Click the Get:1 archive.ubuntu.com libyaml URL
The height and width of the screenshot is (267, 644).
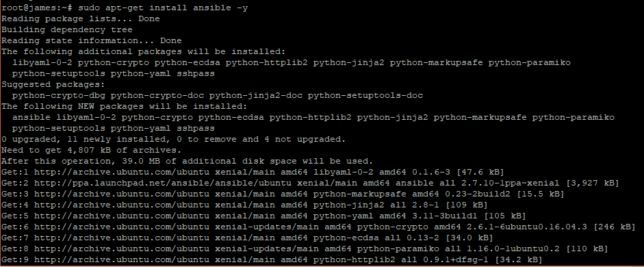coord(122,172)
